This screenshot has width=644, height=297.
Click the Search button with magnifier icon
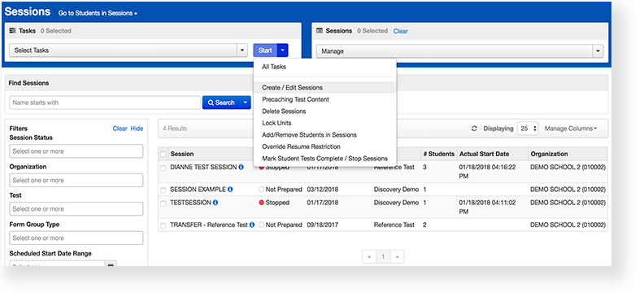(x=221, y=103)
